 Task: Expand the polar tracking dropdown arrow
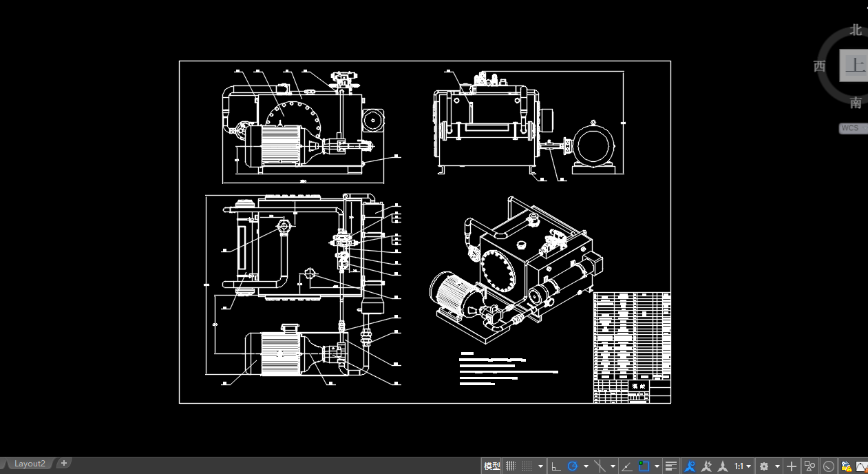coord(586,466)
